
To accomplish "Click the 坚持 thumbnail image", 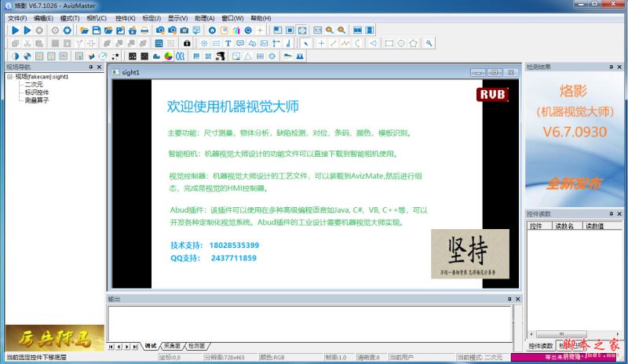I will (470, 254).
